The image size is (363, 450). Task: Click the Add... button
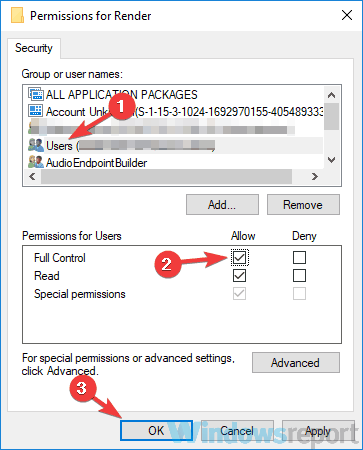pyautogui.click(x=222, y=205)
